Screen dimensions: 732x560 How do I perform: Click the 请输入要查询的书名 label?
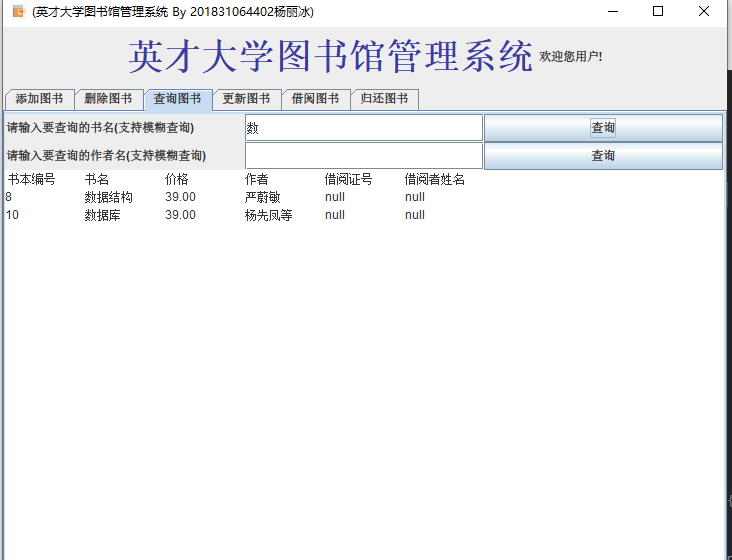point(100,128)
